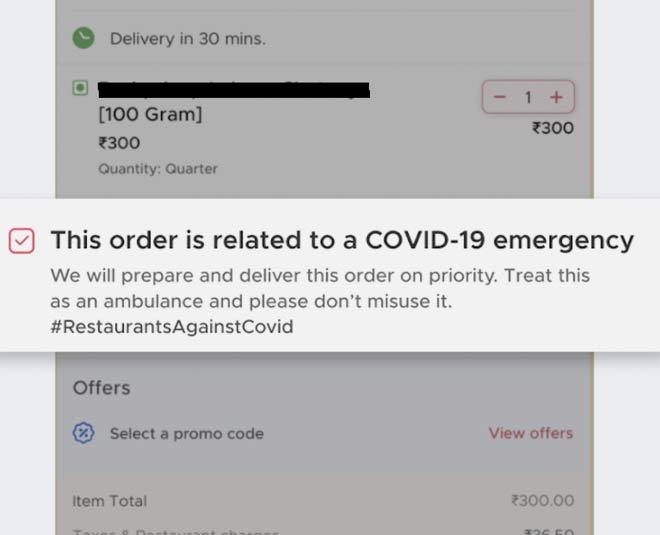Uncheck the COVID-19 emergency order checkbox
This screenshot has height=535, width=660.
pyautogui.click(x=21, y=241)
